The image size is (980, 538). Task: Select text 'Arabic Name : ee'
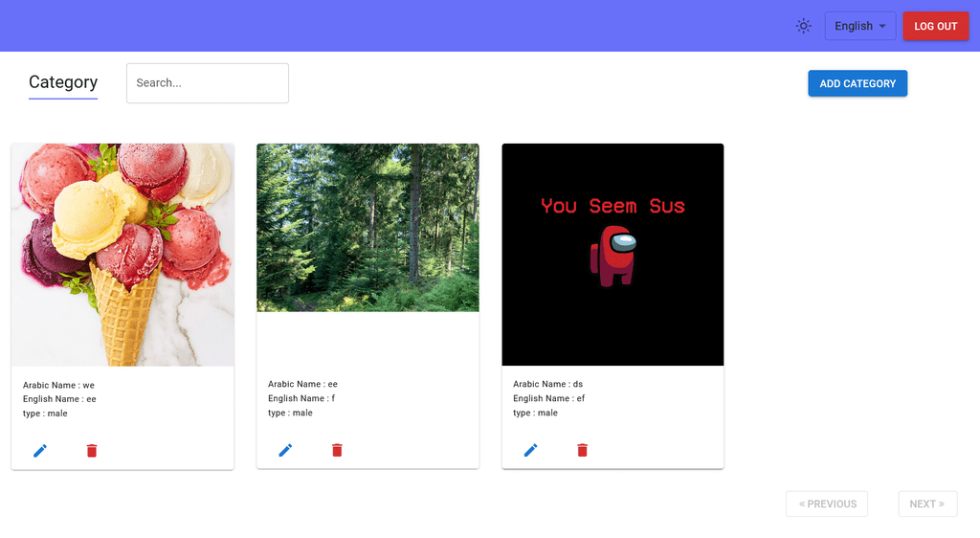(x=302, y=384)
